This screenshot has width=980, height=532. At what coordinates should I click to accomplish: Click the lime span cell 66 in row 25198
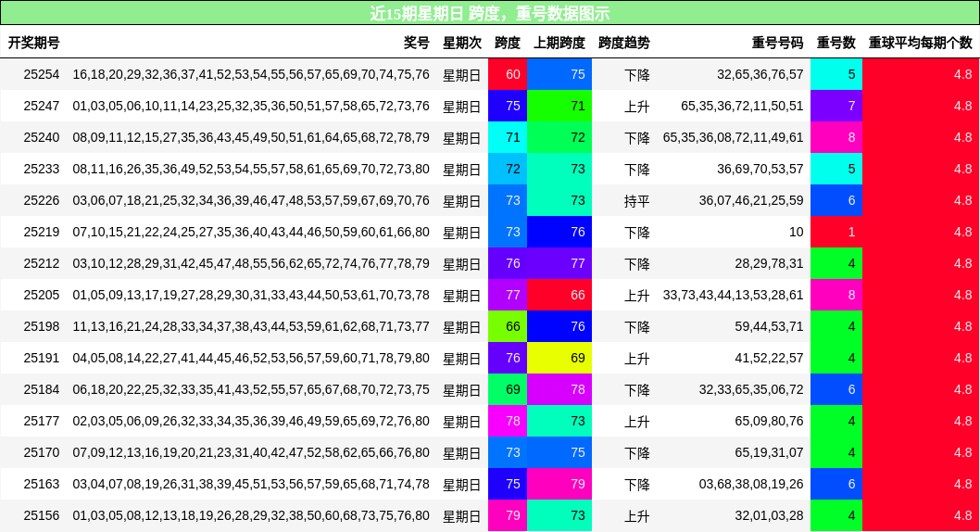(508, 326)
